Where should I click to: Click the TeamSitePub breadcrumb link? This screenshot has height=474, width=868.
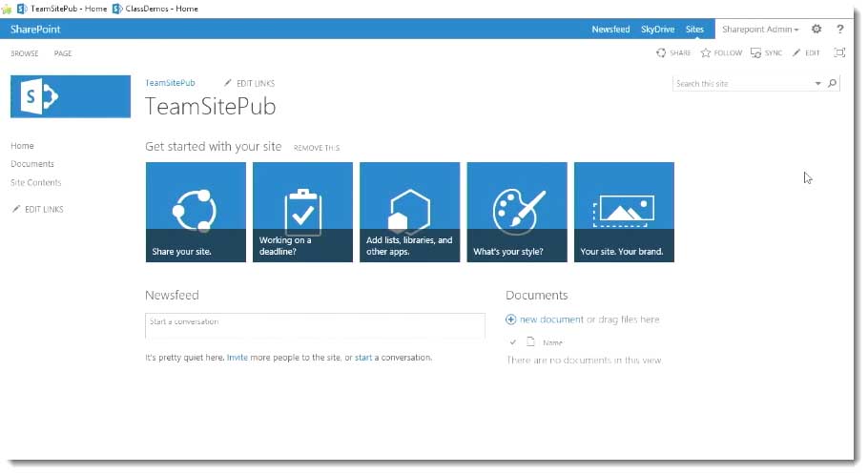[x=170, y=83]
